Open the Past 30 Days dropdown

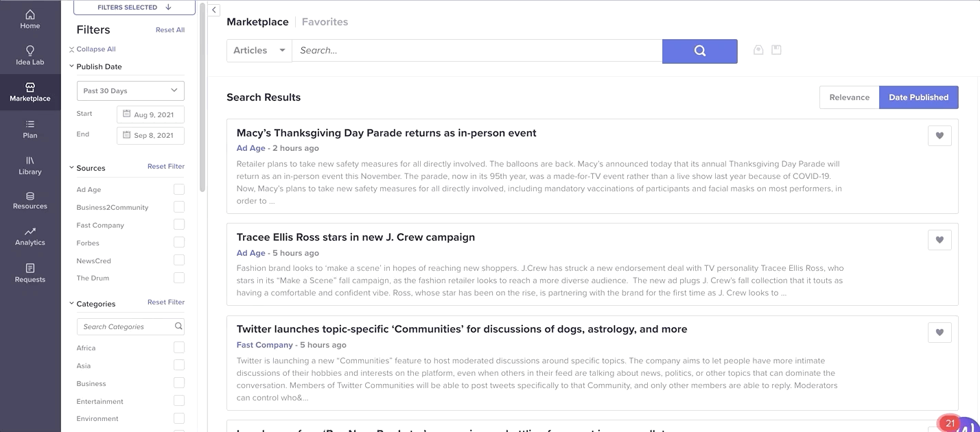coord(130,91)
